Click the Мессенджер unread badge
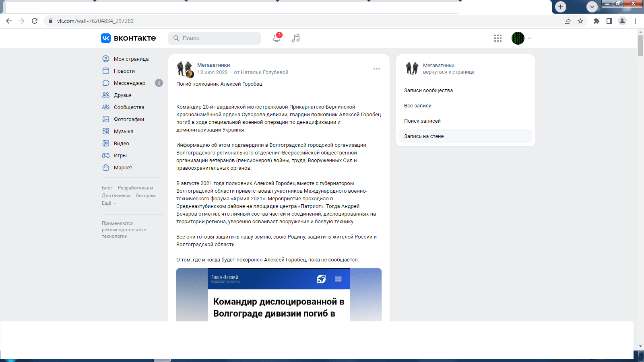The width and height of the screenshot is (644, 362). (x=159, y=83)
